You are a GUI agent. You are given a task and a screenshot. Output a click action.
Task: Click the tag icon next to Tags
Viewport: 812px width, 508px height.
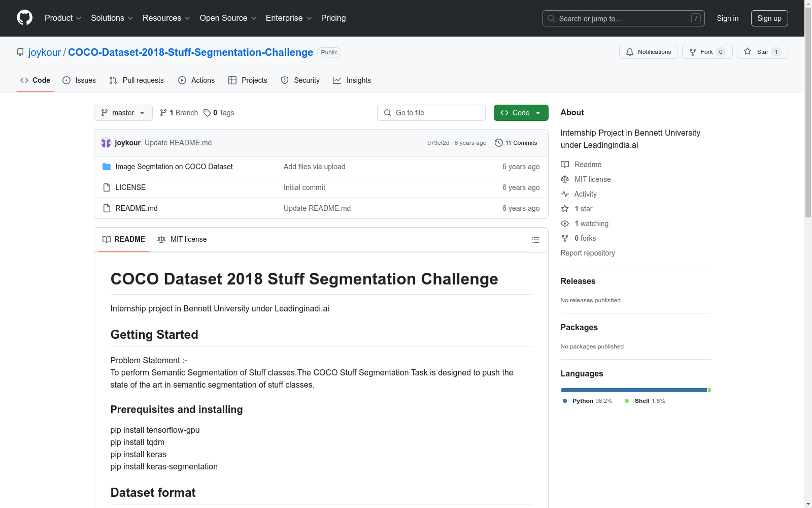(x=207, y=113)
